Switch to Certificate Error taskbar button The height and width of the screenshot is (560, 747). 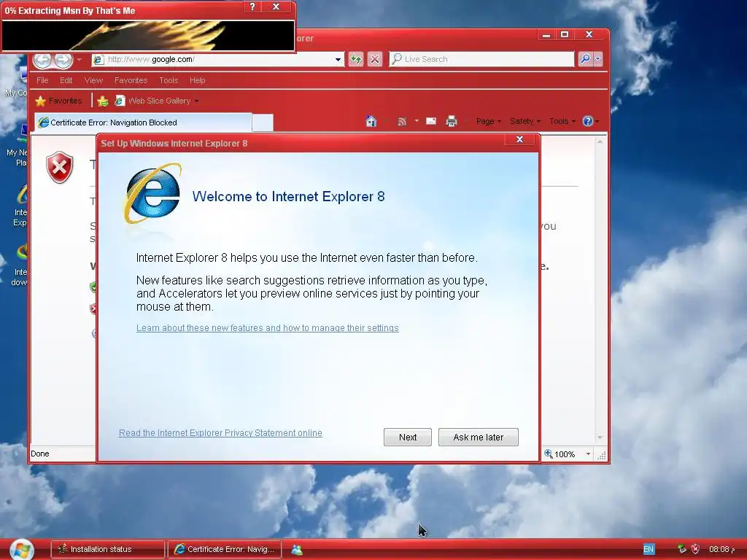[x=225, y=550]
